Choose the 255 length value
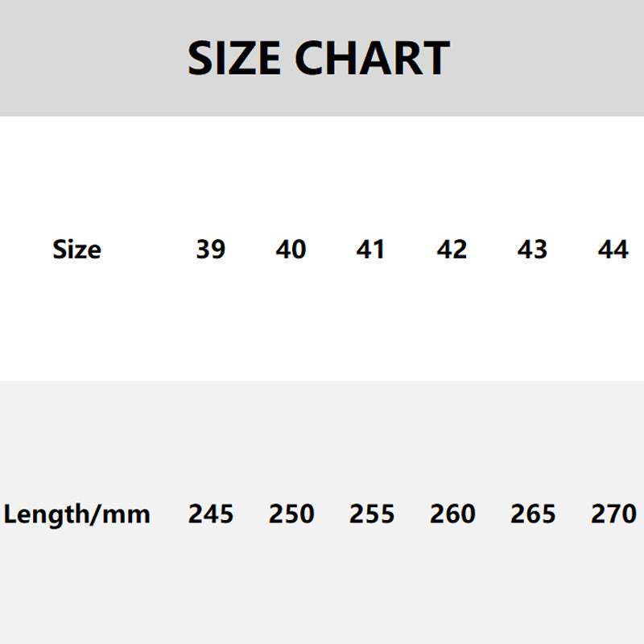 pos(372,514)
